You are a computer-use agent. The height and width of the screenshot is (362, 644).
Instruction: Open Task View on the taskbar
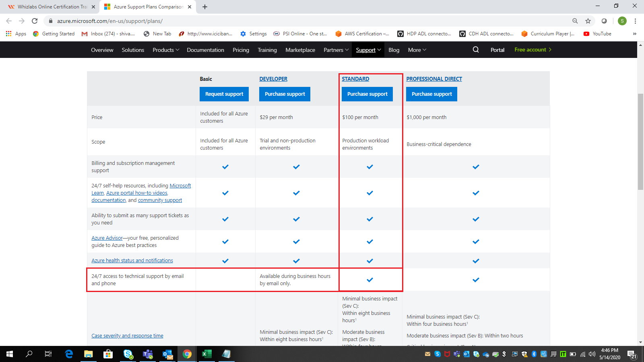tap(48, 354)
